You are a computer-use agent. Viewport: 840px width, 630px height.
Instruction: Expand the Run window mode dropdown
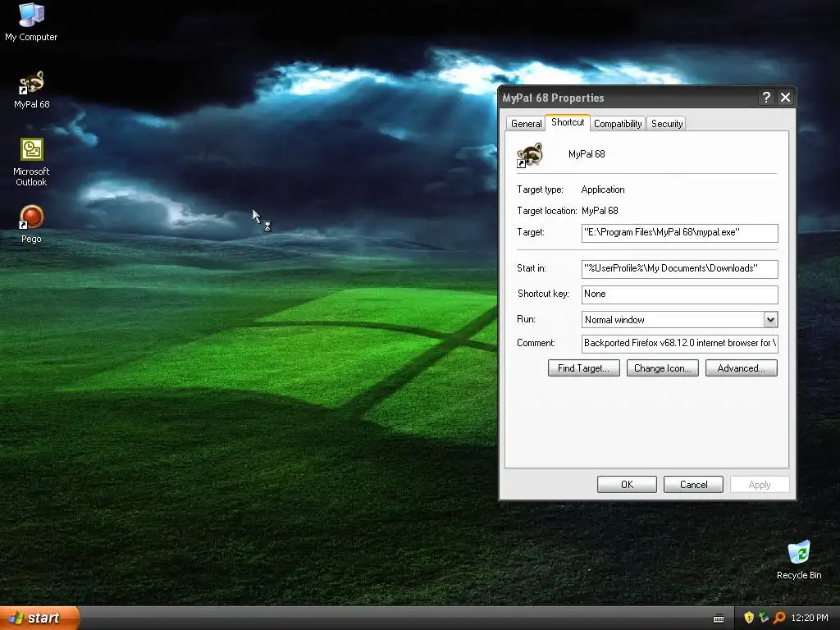(770, 320)
